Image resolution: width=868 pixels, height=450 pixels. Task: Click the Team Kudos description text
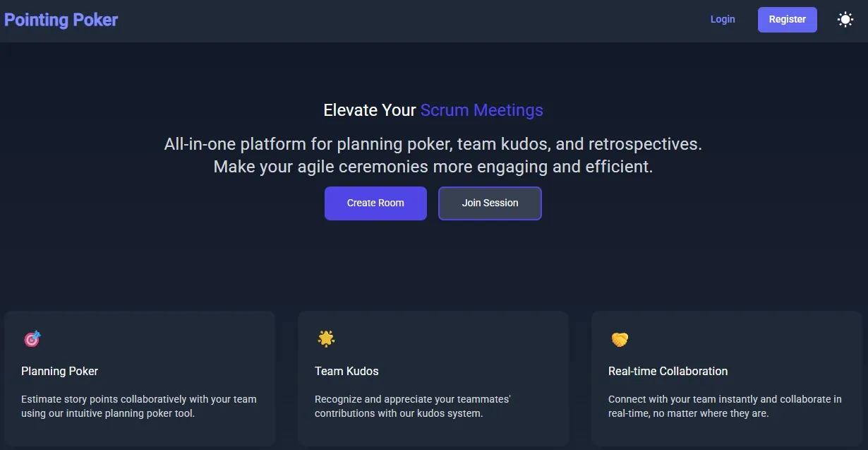pos(413,406)
